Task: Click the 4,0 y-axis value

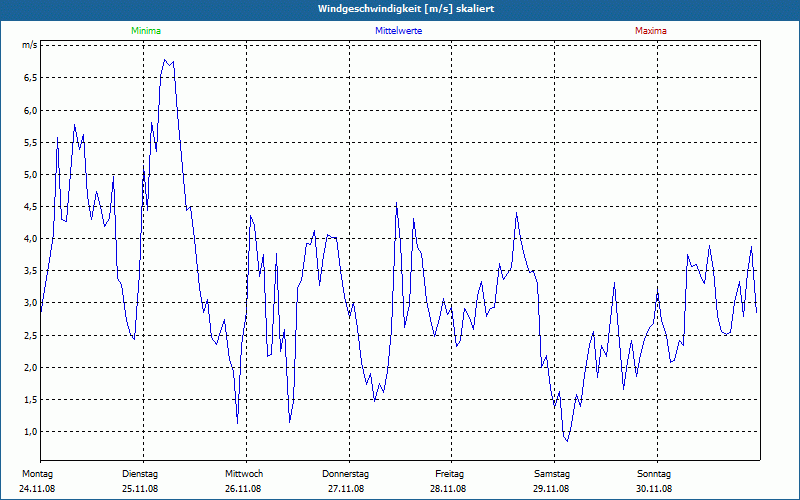Action: pos(30,239)
